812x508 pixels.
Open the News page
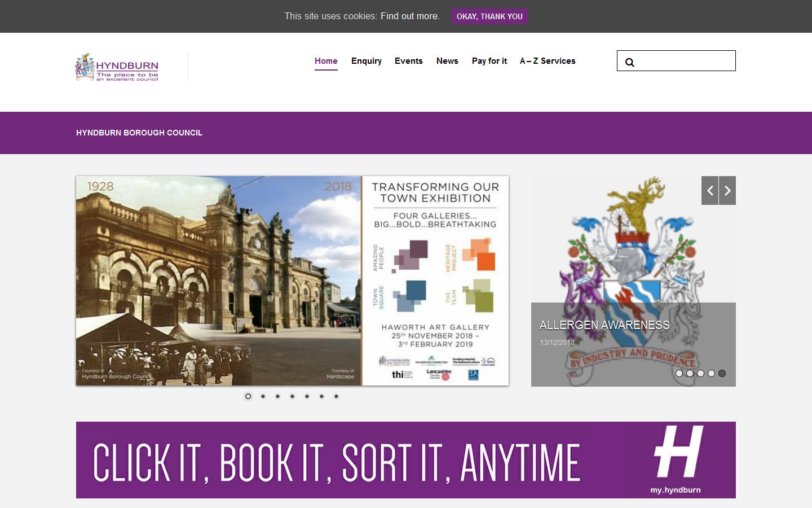[447, 61]
